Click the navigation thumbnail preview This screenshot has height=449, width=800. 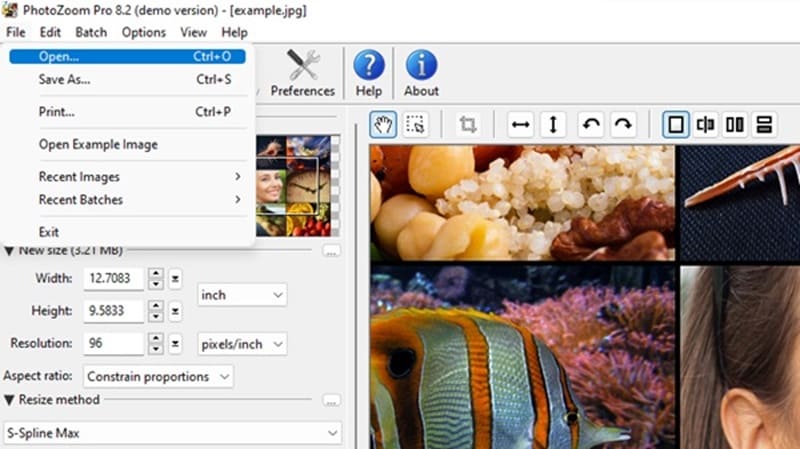(297, 186)
